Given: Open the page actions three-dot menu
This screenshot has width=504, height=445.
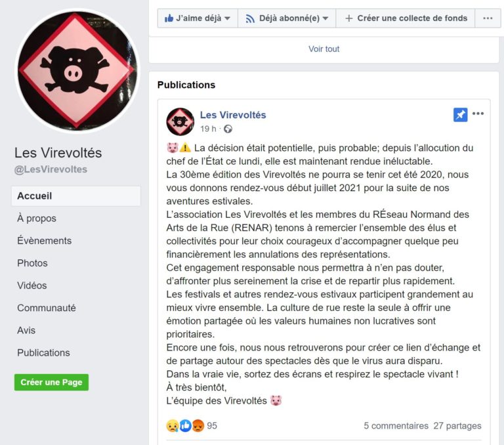Looking at the screenshot, I should 488,18.
